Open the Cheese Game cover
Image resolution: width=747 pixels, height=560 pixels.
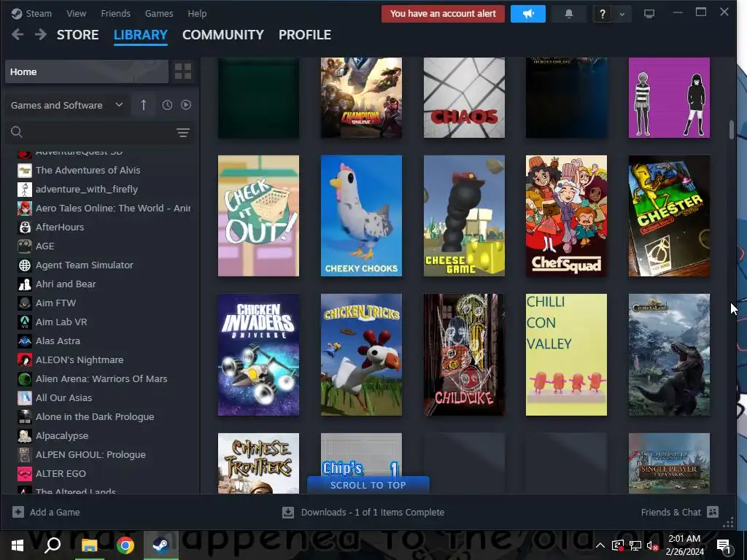click(x=464, y=216)
